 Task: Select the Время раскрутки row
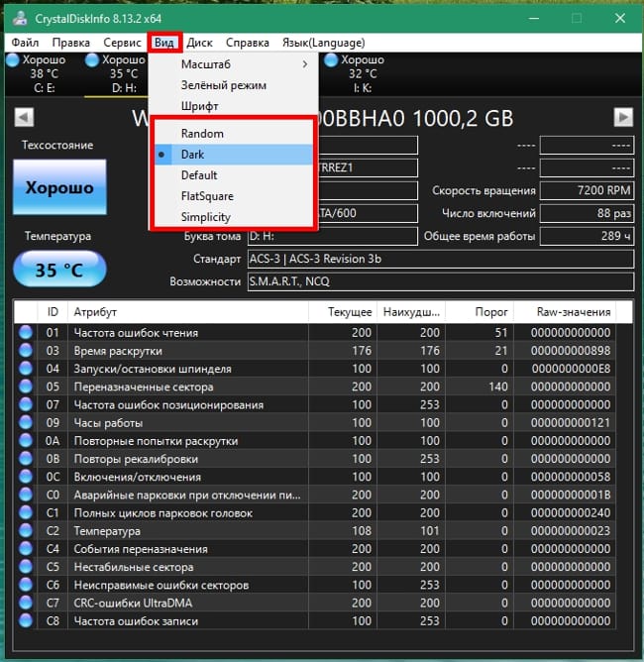[315, 351]
